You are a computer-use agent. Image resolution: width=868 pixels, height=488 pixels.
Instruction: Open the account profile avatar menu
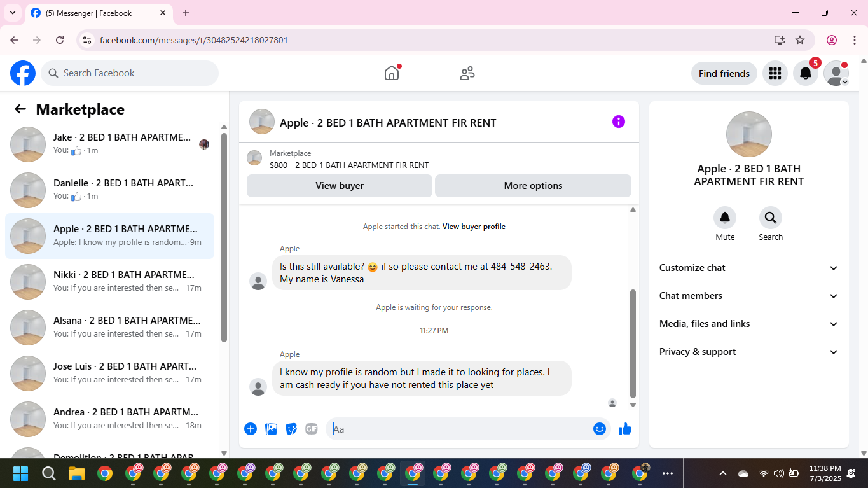[x=836, y=73]
